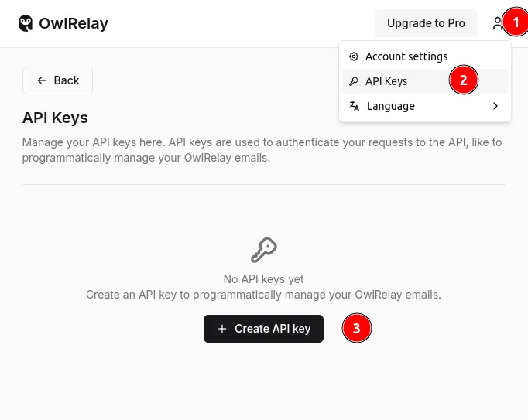Select API Keys in the dropdown menu
The height and width of the screenshot is (420, 528).
386,81
